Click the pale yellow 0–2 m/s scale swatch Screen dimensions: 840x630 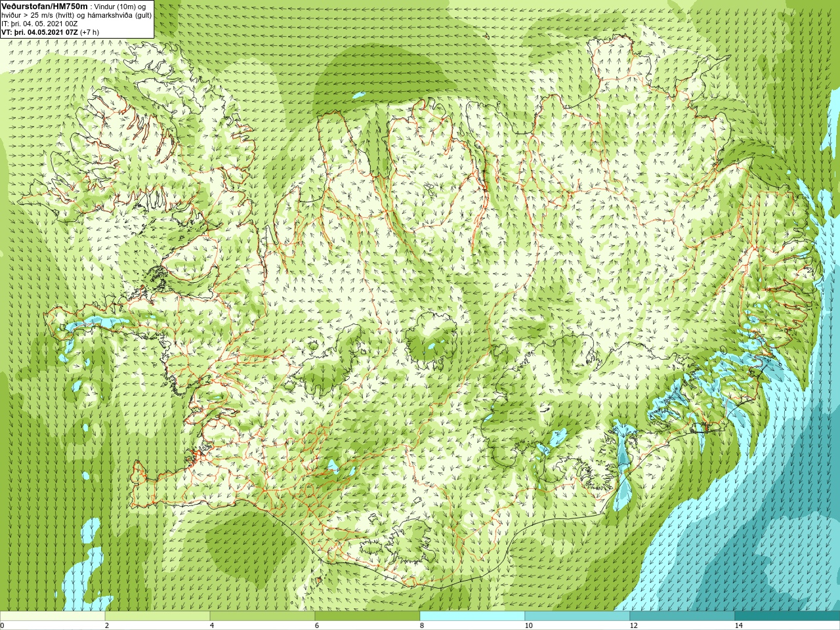[x=52, y=616]
